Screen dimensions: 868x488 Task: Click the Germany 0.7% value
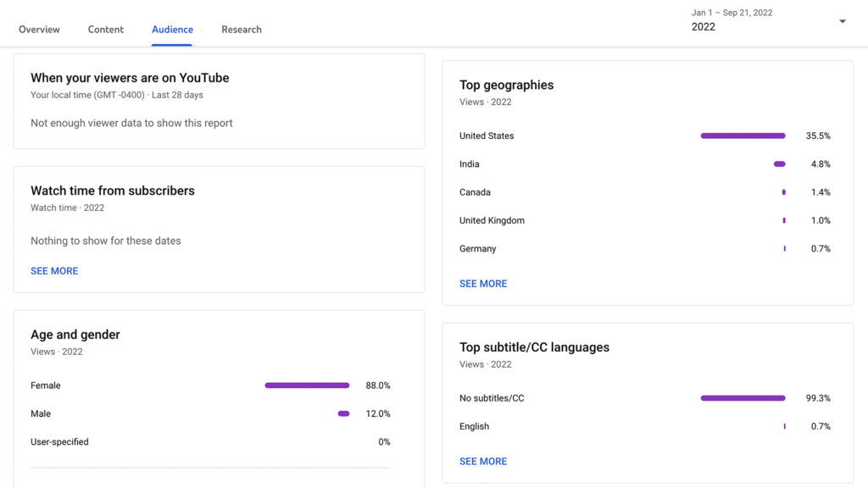pos(819,248)
